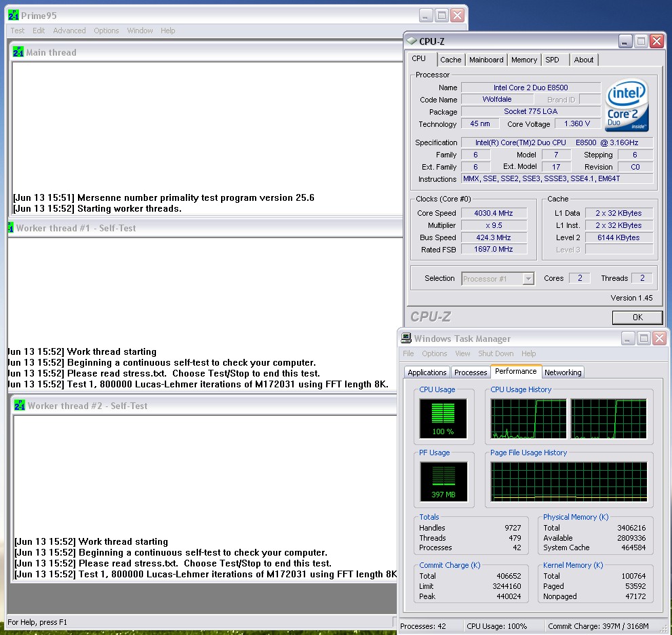Click the CPU Usage 100% gauge

click(x=443, y=419)
